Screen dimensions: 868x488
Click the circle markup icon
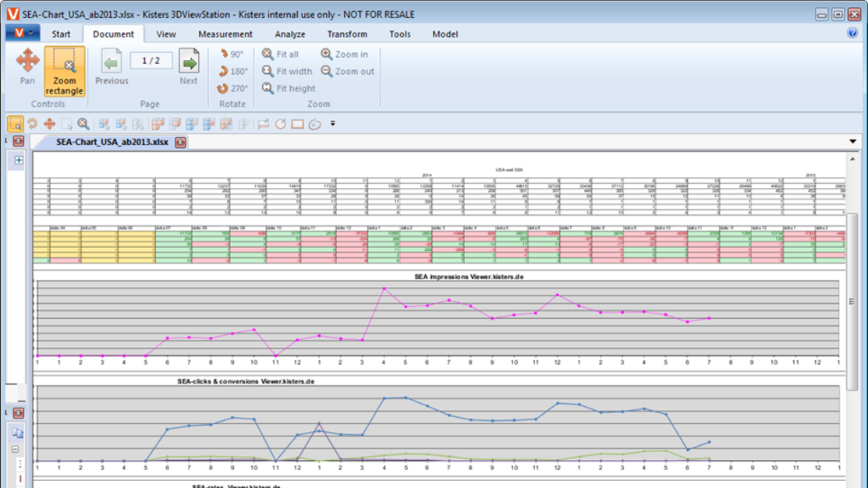[281, 124]
